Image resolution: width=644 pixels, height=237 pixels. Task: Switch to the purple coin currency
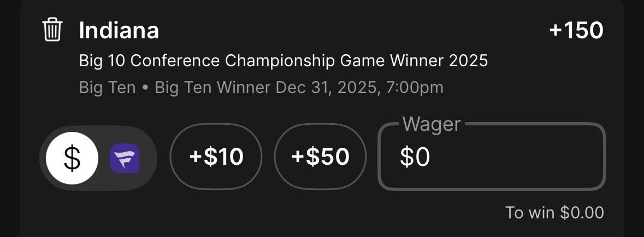click(125, 159)
